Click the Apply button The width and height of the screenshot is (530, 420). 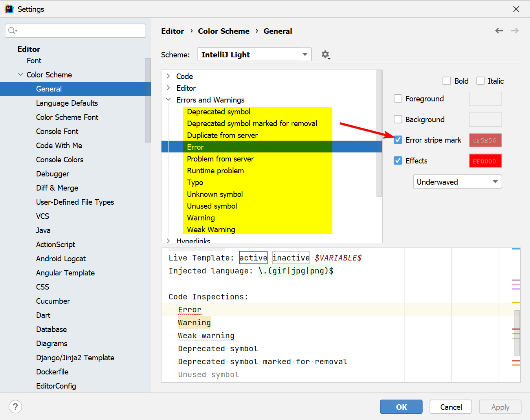click(500, 407)
